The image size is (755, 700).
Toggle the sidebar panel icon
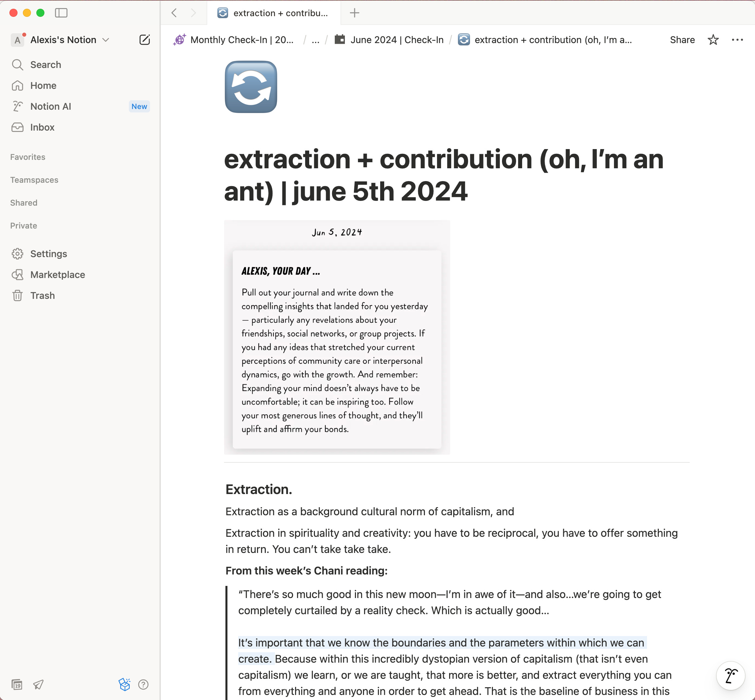tap(61, 13)
